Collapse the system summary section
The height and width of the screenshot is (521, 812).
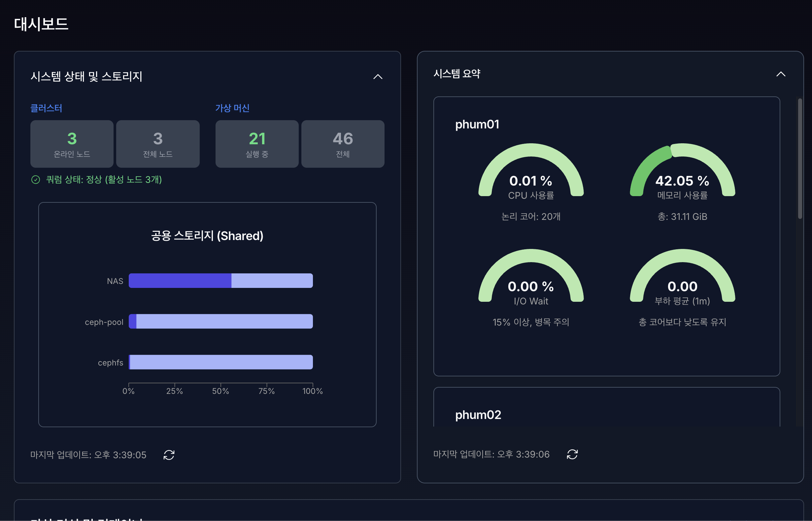tap(781, 74)
